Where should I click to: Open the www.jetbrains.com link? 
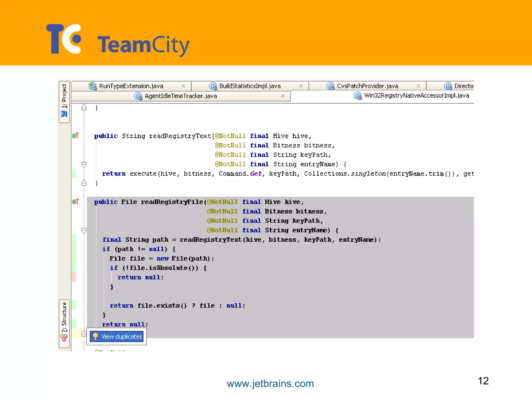[x=270, y=384]
